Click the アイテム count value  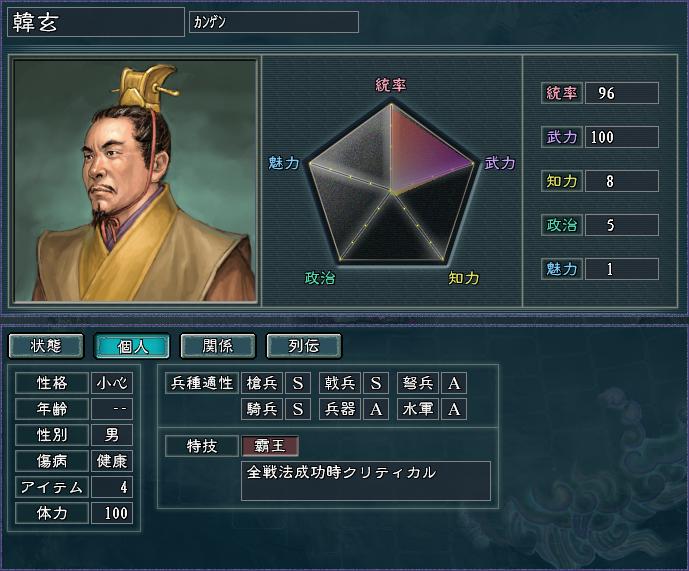click(112, 487)
